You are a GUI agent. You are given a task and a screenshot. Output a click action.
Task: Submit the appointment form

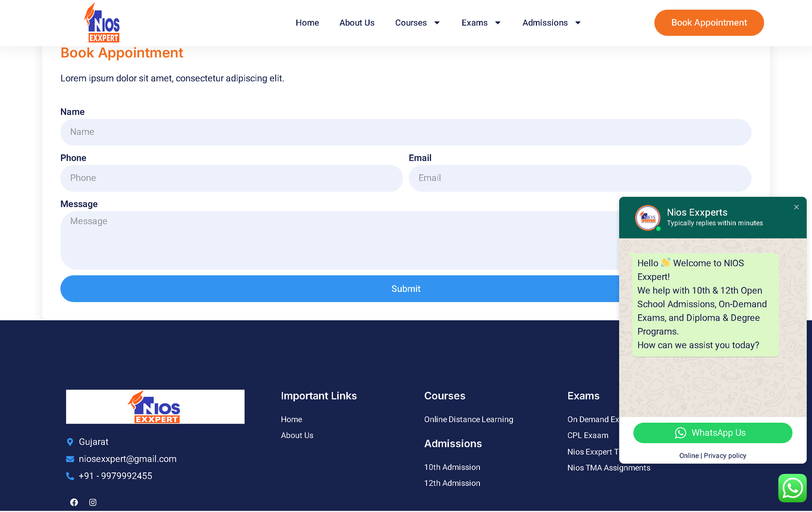tap(406, 289)
